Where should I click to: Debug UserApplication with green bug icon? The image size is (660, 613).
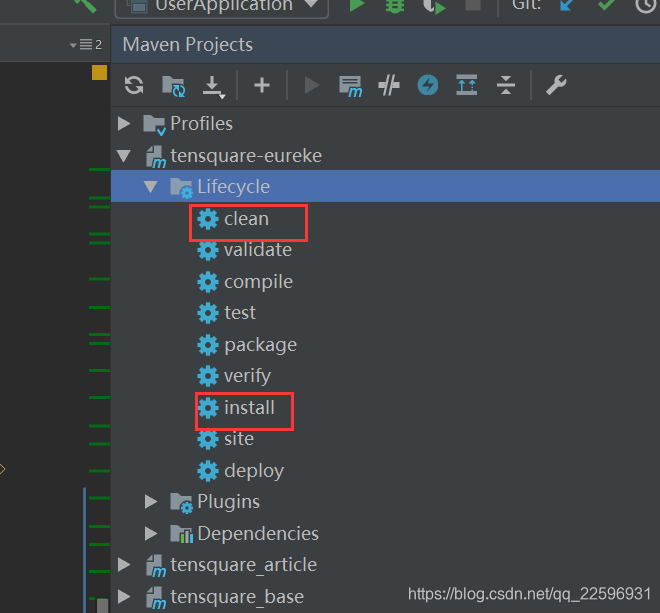point(395,5)
